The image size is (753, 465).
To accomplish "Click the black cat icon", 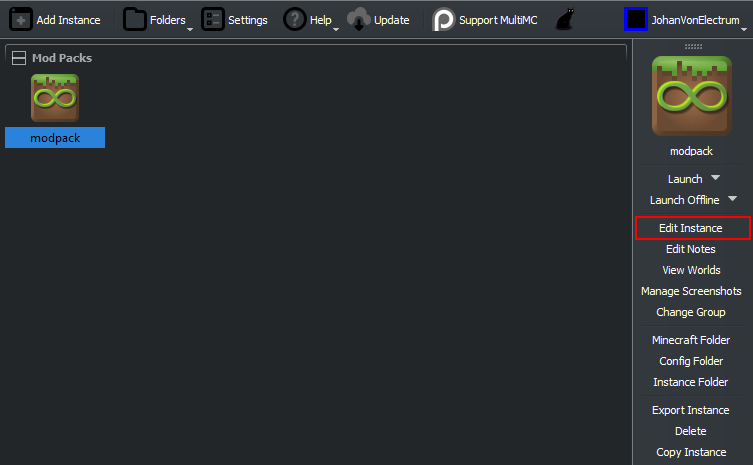I will point(565,20).
